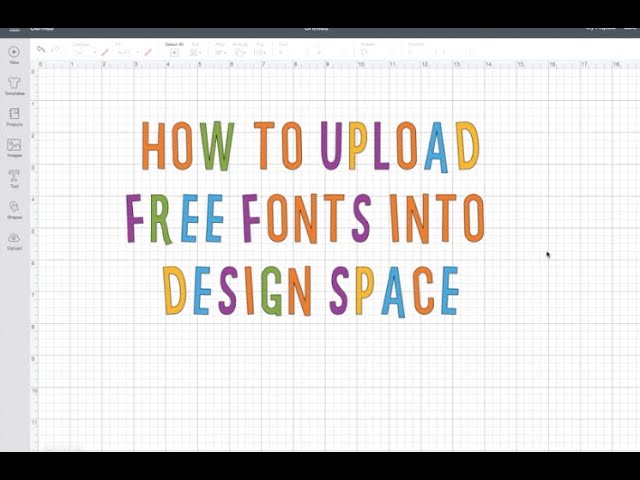This screenshot has height=480, width=640.
Task: Click the Linetype color swatch
Action: pyautogui.click(x=105, y=52)
